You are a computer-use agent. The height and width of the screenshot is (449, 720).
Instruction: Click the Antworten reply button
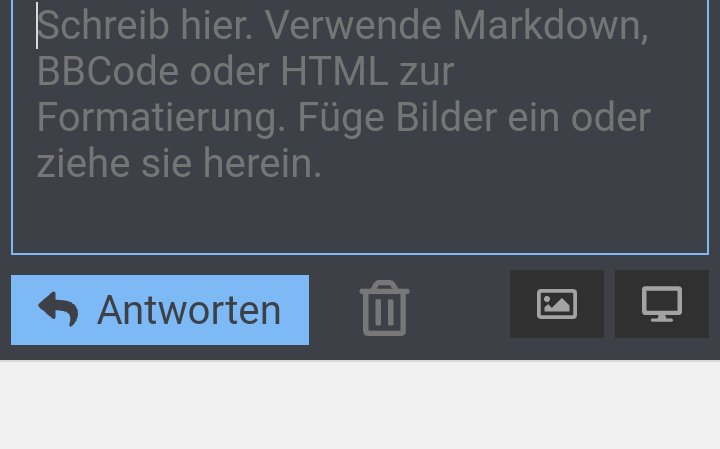click(x=160, y=310)
